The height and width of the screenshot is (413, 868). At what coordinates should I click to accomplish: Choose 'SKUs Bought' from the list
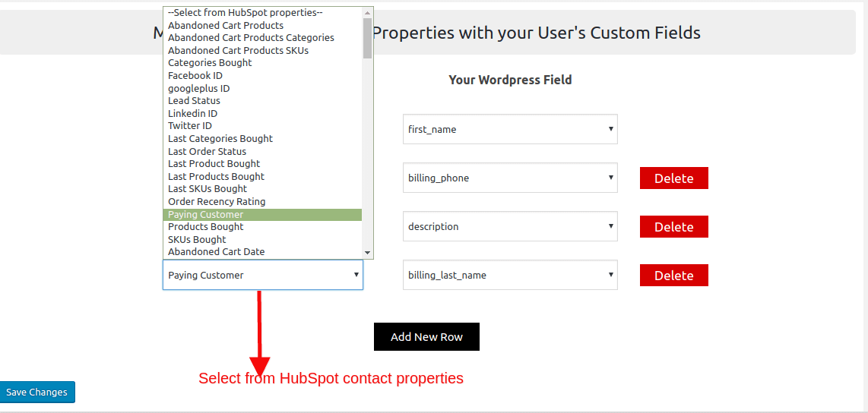coord(197,239)
